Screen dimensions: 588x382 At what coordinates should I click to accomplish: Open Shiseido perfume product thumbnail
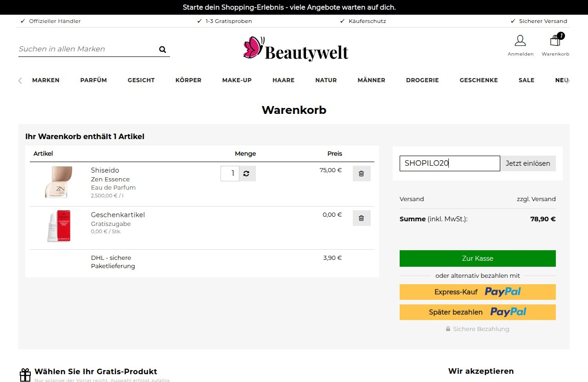59,182
